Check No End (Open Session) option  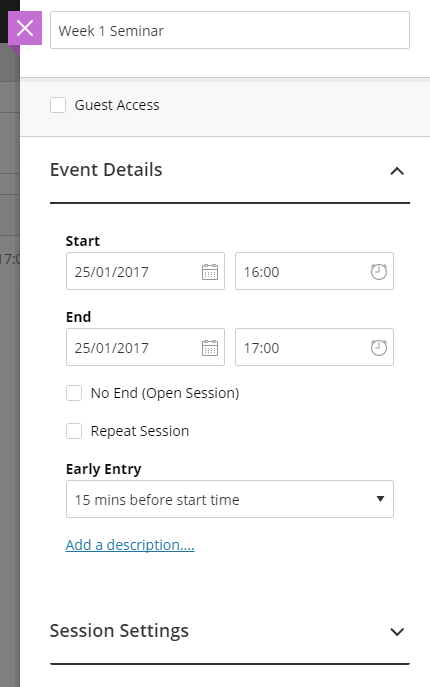pyautogui.click(x=74, y=393)
